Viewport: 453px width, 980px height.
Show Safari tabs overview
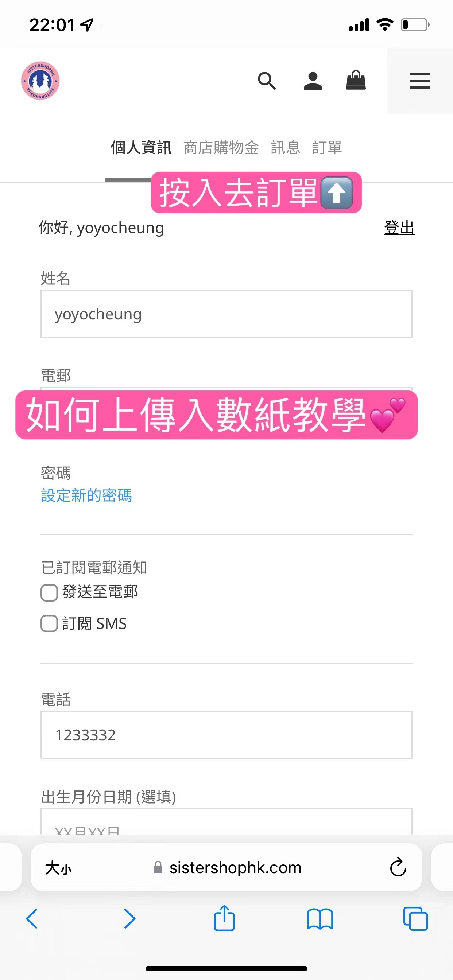[x=415, y=919]
